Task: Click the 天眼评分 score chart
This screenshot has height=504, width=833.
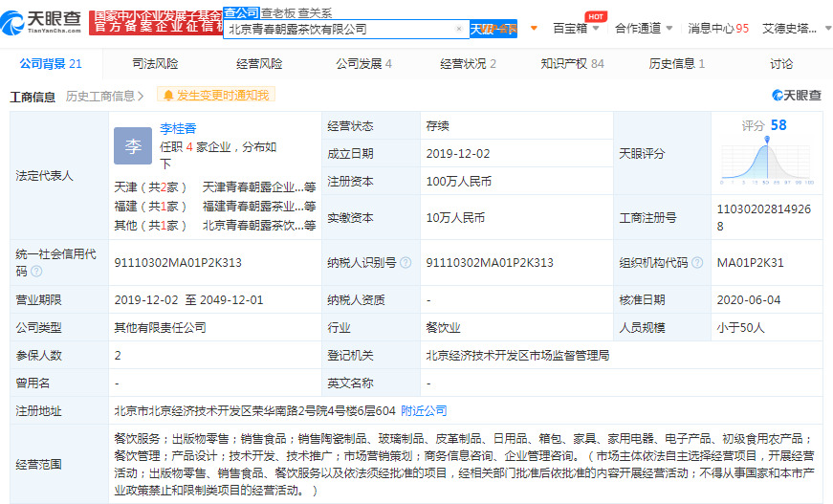Action: click(x=767, y=160)
